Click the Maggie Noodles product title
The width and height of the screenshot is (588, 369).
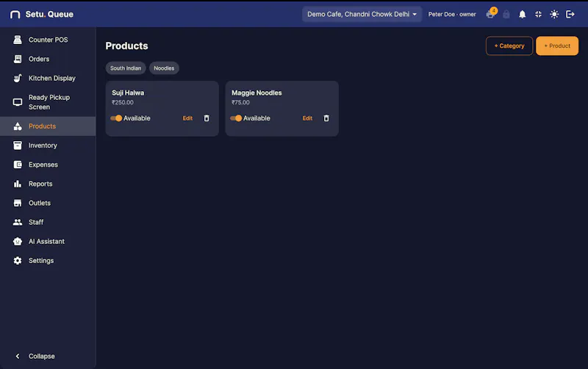point(257,93)
